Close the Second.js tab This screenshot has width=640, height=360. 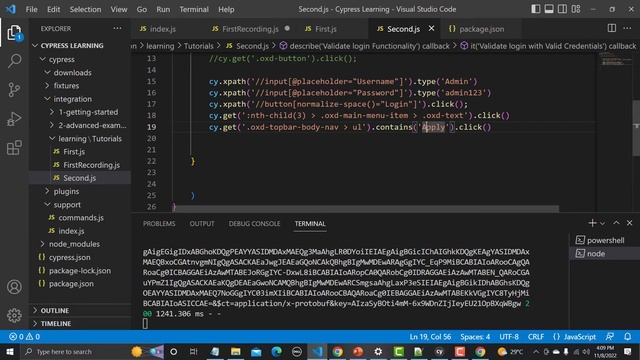(431, 29)
